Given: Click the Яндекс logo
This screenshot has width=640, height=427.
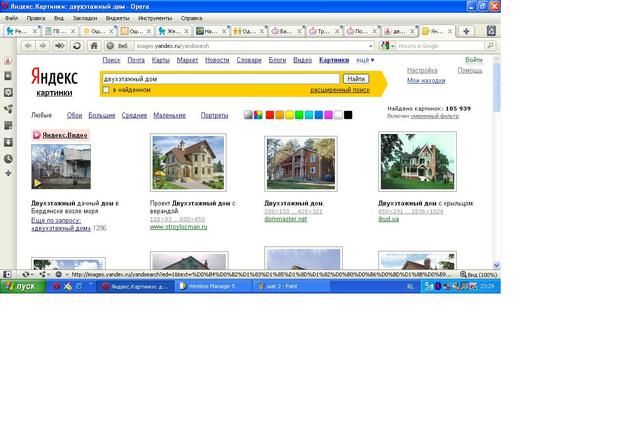Looking at the screenshot, I should click(54, 77).
